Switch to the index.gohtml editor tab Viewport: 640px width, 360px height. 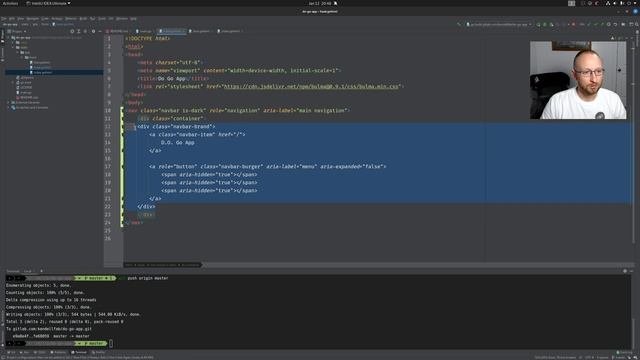click(x=229, y=31)
